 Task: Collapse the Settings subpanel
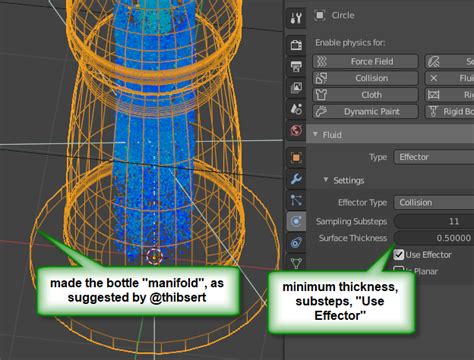[x=326, y=180]
